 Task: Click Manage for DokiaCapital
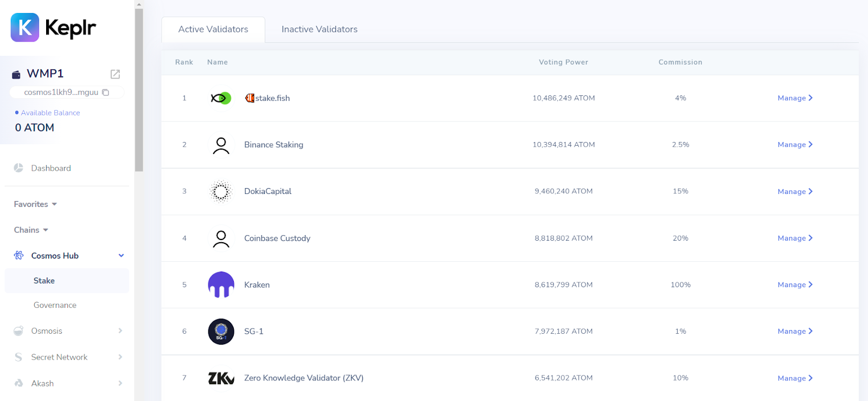[795, 192]
